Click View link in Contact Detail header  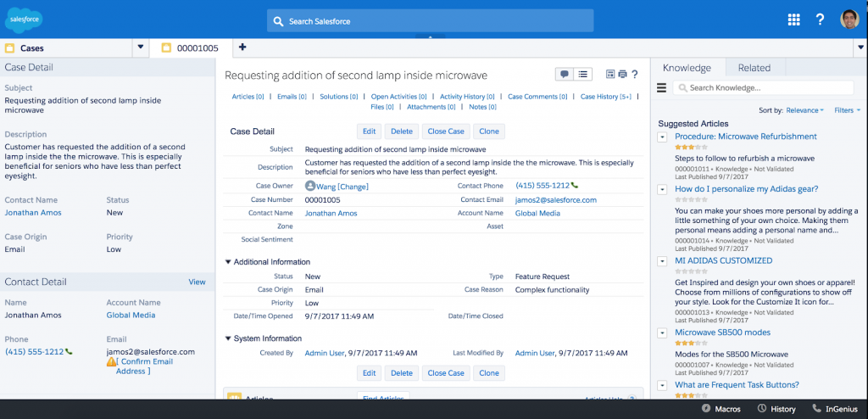coord(197,282)
